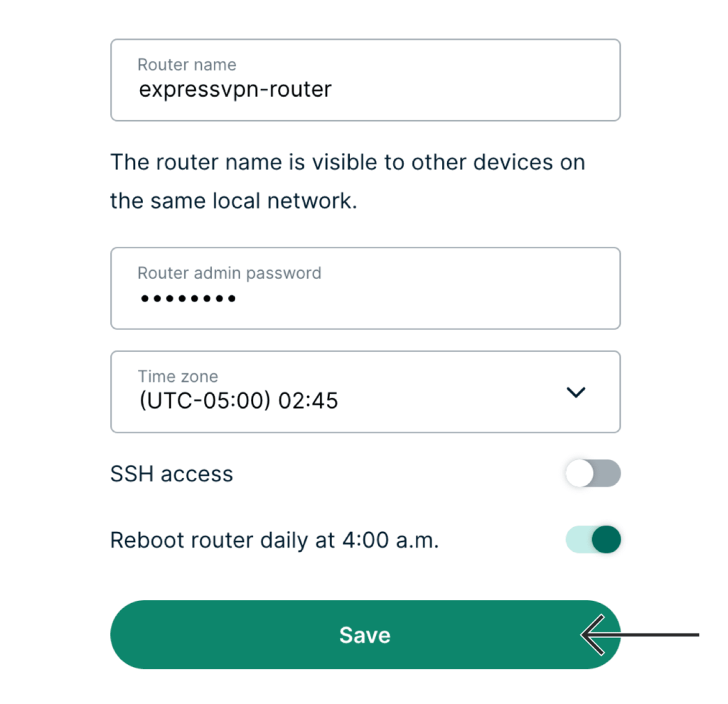
Task: Click the masked password dots
Action: click(x=188, y=299)
